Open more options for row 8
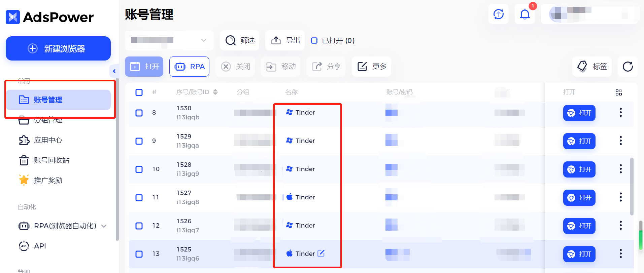 pos(621,113)
